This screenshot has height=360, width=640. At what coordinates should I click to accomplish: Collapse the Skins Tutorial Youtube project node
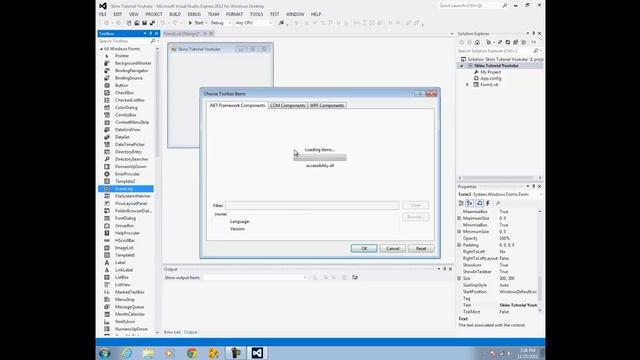462,66
